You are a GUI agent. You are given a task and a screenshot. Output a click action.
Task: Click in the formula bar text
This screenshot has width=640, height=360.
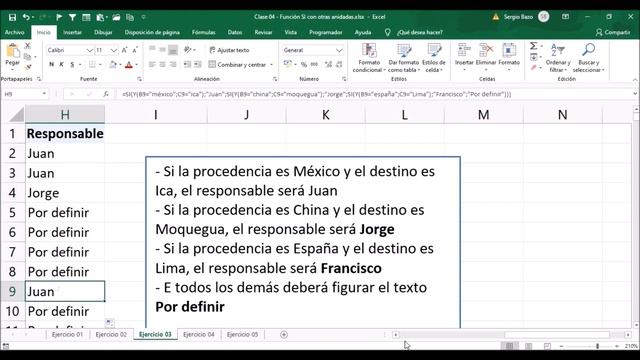[316, 94]
